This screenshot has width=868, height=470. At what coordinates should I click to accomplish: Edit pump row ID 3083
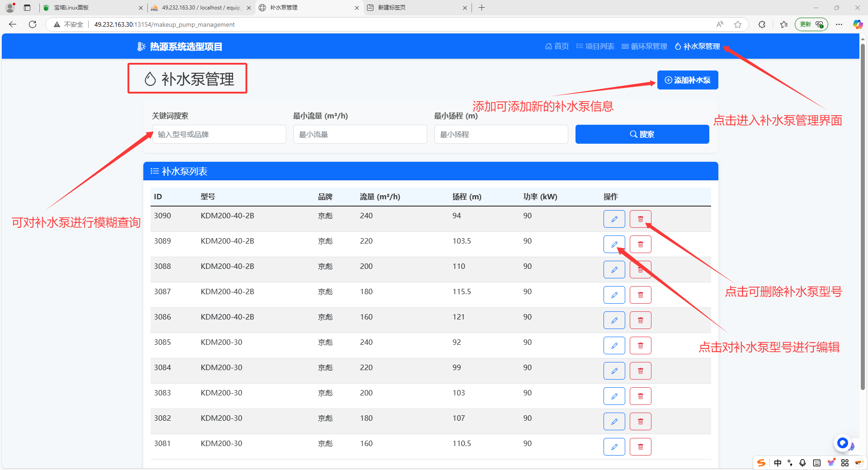coord(614,396)
